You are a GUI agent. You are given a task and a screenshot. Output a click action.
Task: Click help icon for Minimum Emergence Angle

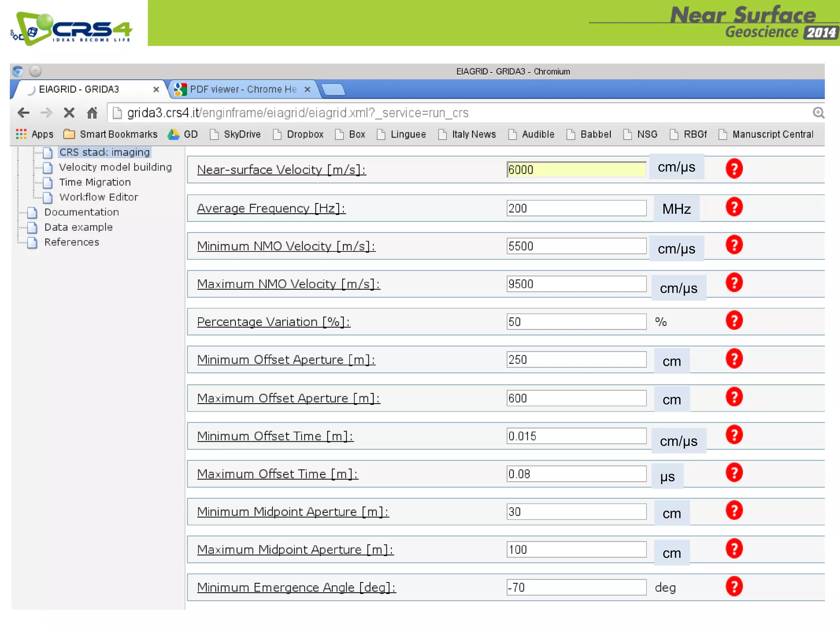(x=734, y=587)
